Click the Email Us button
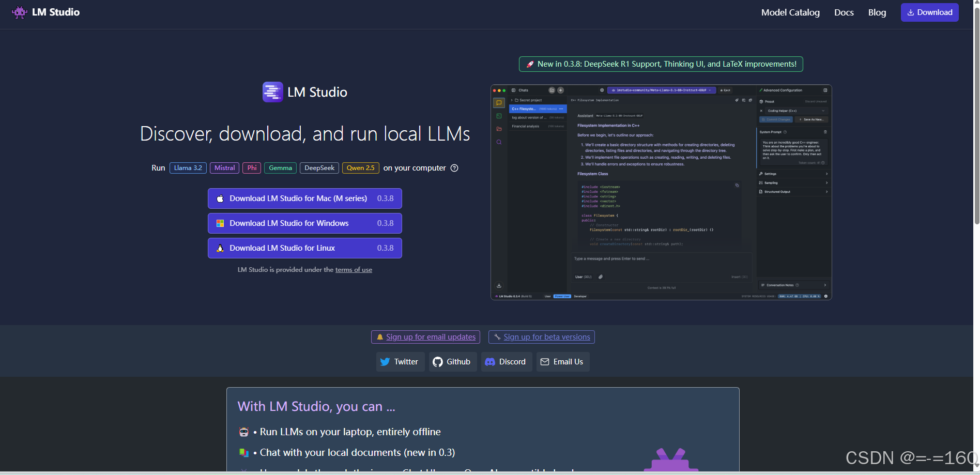The width and height of the screenshot is (980, 475). (x=563, y=362)
